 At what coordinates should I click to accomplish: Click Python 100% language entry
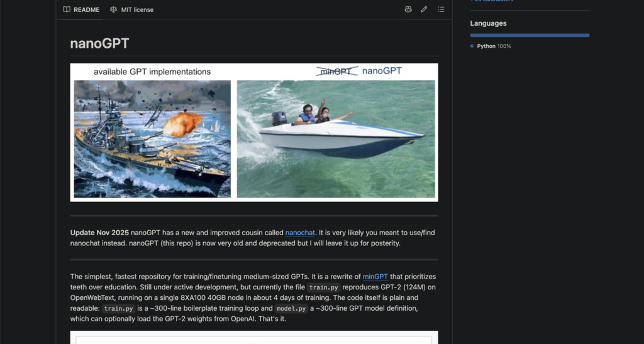[494, 46]
